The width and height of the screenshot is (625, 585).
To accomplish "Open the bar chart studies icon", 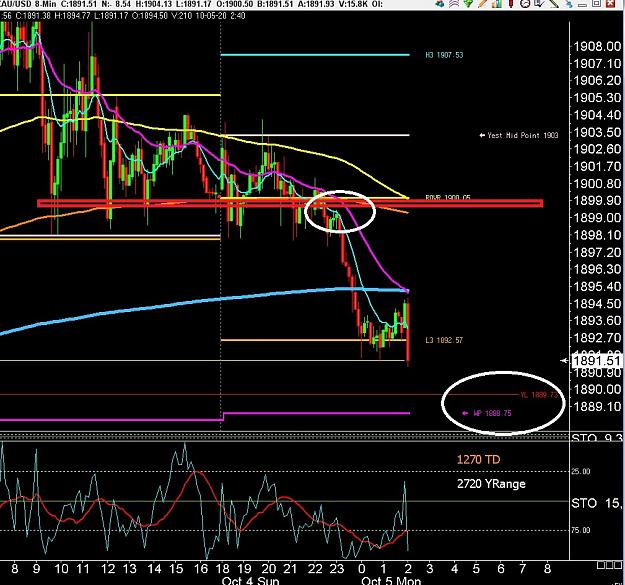I will click(x=497, y=4).
